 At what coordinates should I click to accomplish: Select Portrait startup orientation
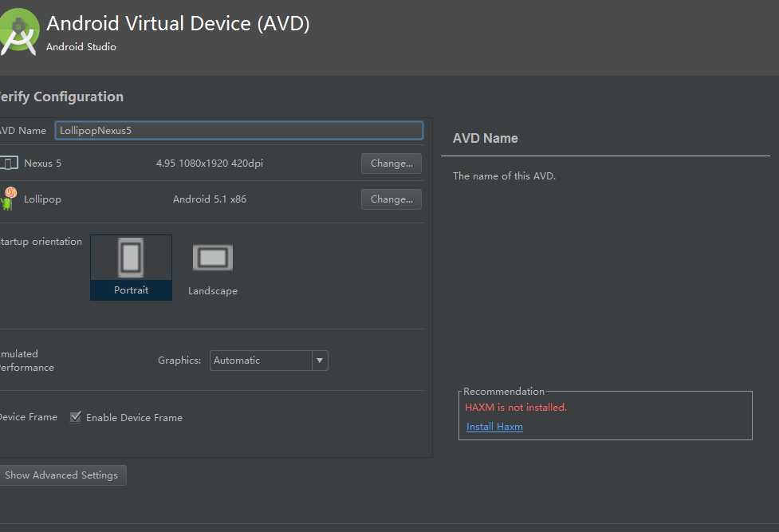coord(131,267)
